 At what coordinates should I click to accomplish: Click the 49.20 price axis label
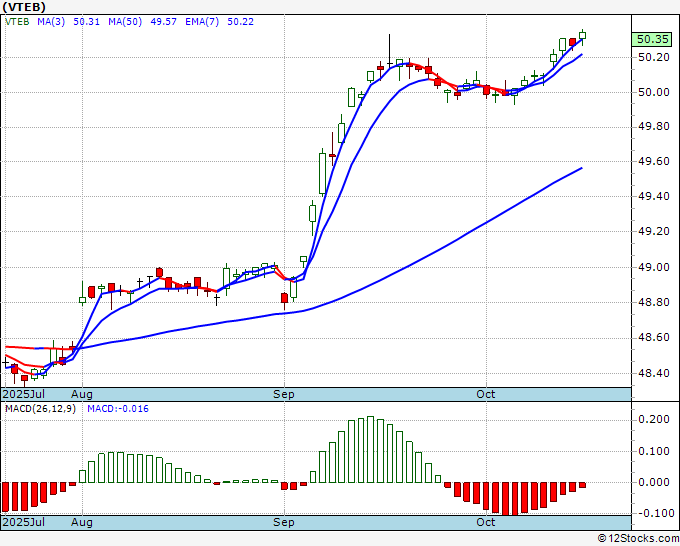654,232
